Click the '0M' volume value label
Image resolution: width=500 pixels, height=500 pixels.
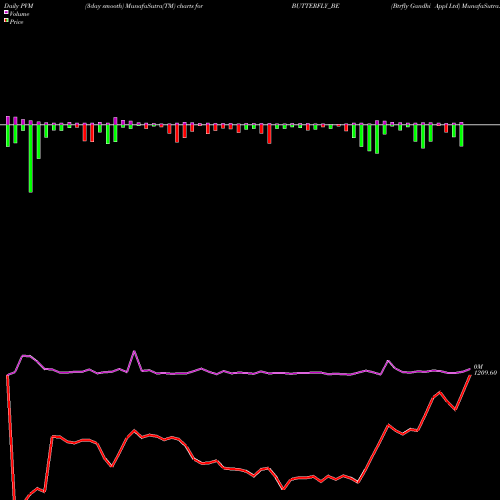click(478, 367)
